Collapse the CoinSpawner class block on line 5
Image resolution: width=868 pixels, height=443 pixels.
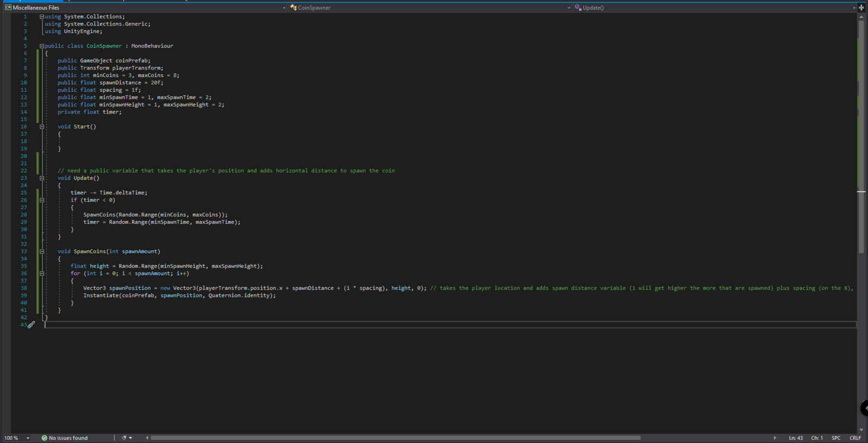tap(42, 46)
